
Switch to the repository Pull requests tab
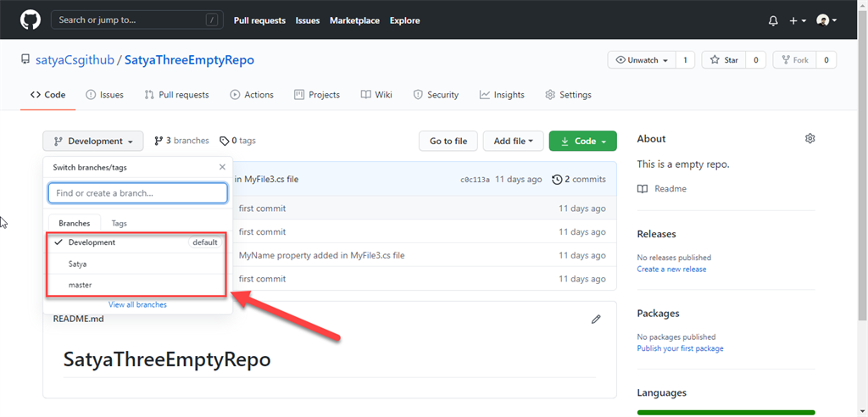tap(176, 95)
